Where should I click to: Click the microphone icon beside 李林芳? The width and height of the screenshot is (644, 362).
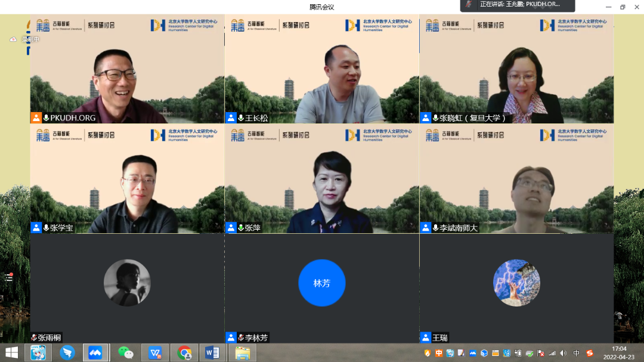241,338
